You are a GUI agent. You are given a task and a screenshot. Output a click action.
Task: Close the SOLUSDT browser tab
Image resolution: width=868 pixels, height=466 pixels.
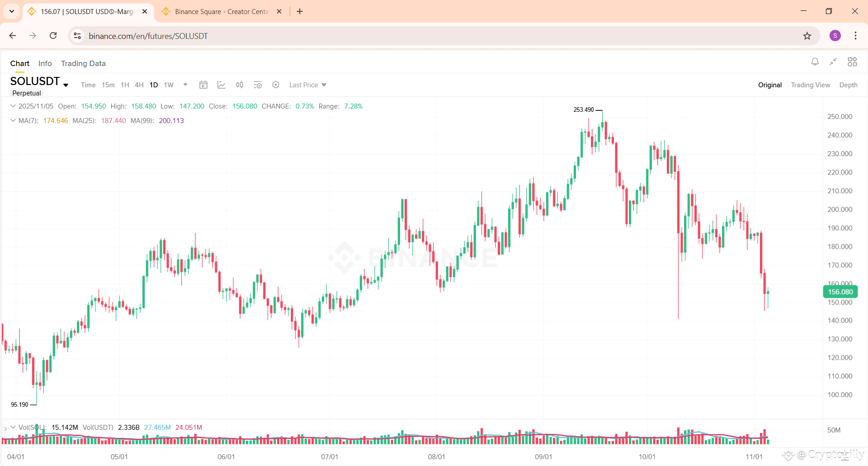(145, 11)
